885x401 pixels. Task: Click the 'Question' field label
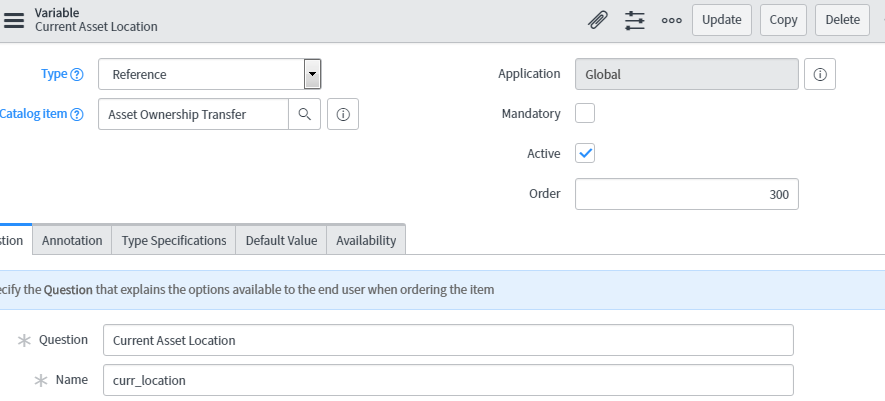pyautogui.click(x=63, y=339)
